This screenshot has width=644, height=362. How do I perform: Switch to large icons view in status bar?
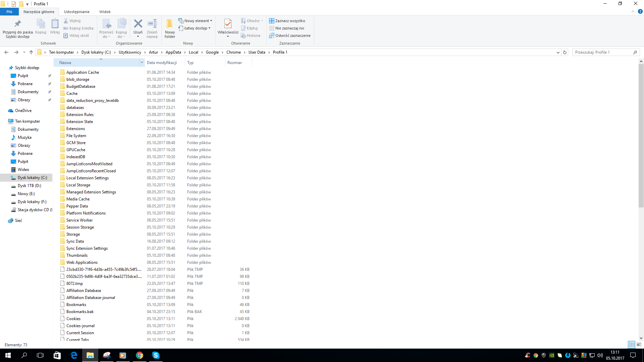(x=639, y=345)
